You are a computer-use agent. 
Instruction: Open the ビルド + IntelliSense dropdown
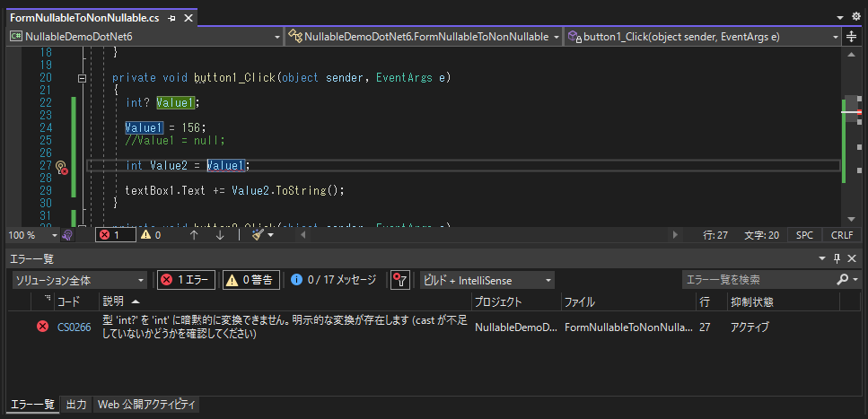pyautogui.click(x=487, y=280)
